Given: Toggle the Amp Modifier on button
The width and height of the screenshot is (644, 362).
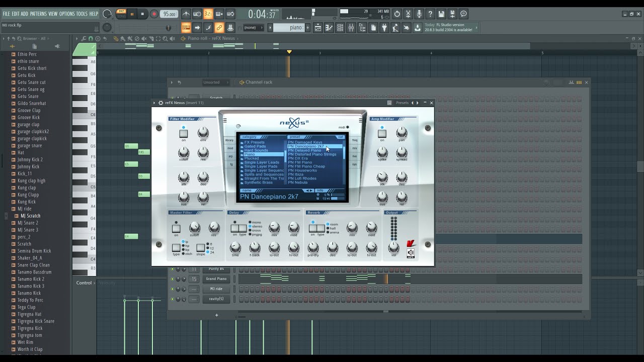Looking at the screenshot, I should (382, 133).
